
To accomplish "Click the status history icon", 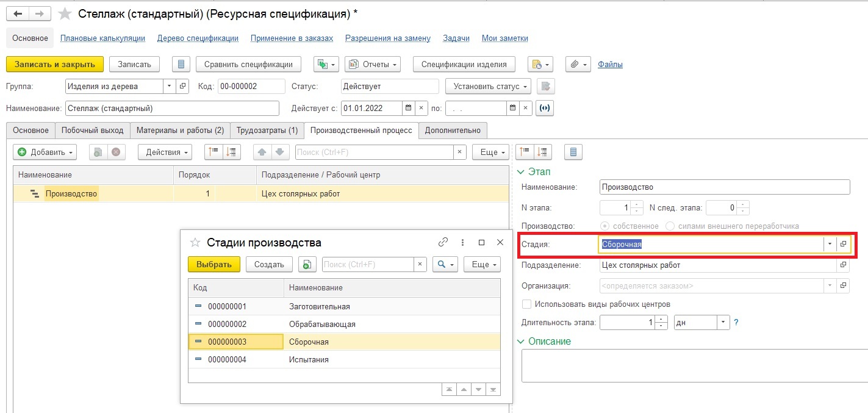I will (x=547, y=87).
